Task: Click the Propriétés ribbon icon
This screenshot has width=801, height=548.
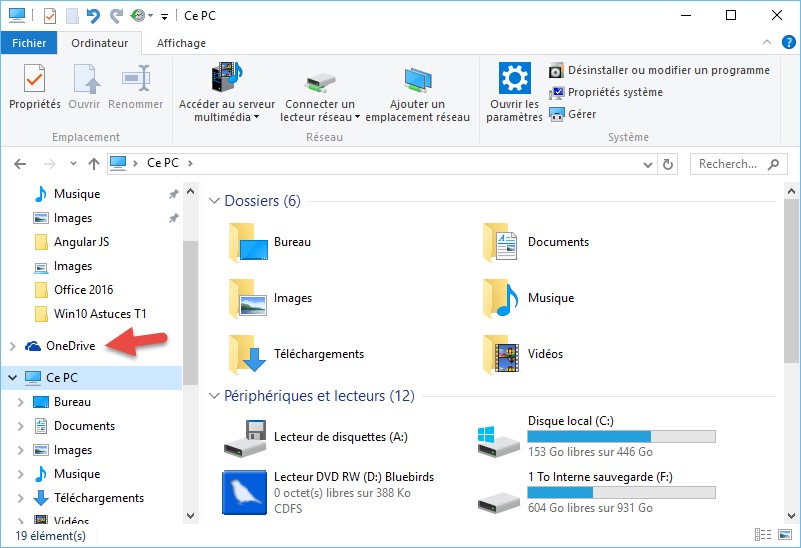Action: 35,80
